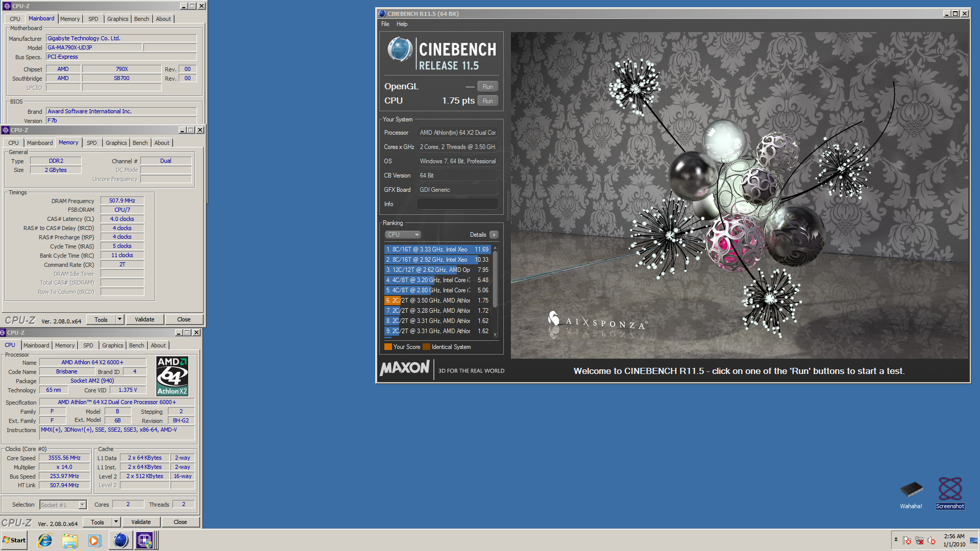Launch Internet Explorer from the taskbar
980x551 pixels.
click(x=45, y=540)
